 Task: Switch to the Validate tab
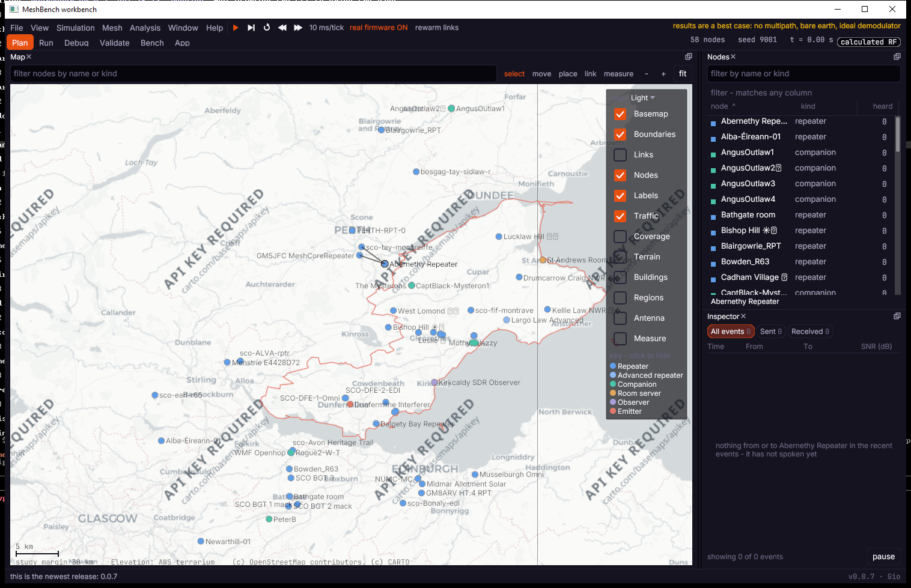click(115, 43)
